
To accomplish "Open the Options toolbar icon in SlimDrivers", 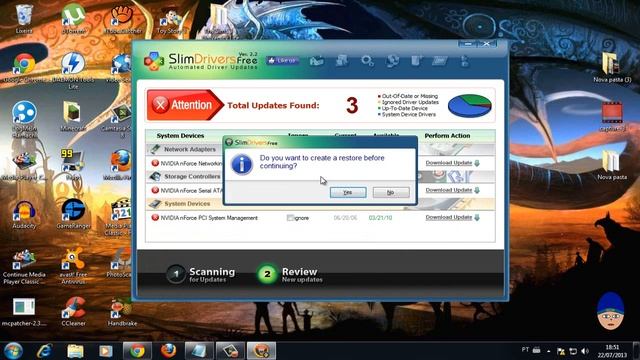I will point(440,61).
